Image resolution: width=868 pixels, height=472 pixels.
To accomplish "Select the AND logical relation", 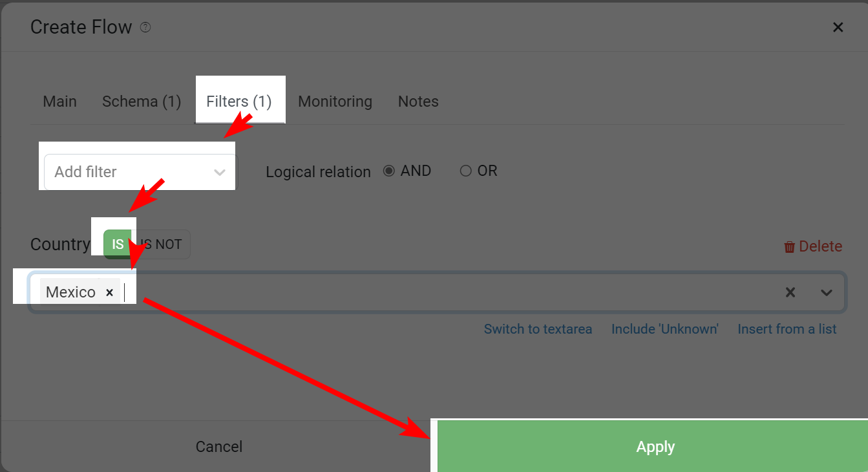I will tap(407, 171).
